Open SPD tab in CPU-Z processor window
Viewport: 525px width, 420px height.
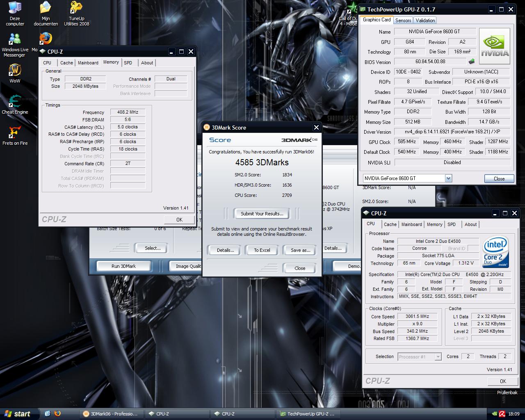pyautogui.click(x=452, y=224)
